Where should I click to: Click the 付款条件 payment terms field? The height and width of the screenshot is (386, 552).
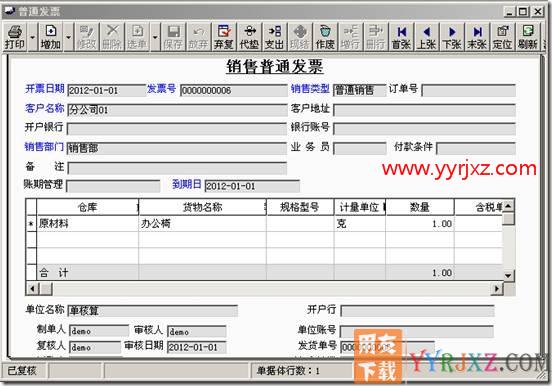(476, 148)
